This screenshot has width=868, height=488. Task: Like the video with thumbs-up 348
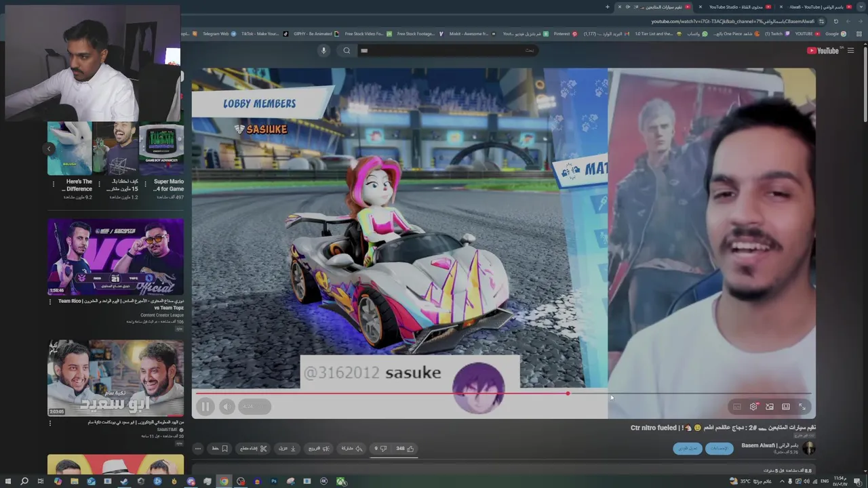405,448
